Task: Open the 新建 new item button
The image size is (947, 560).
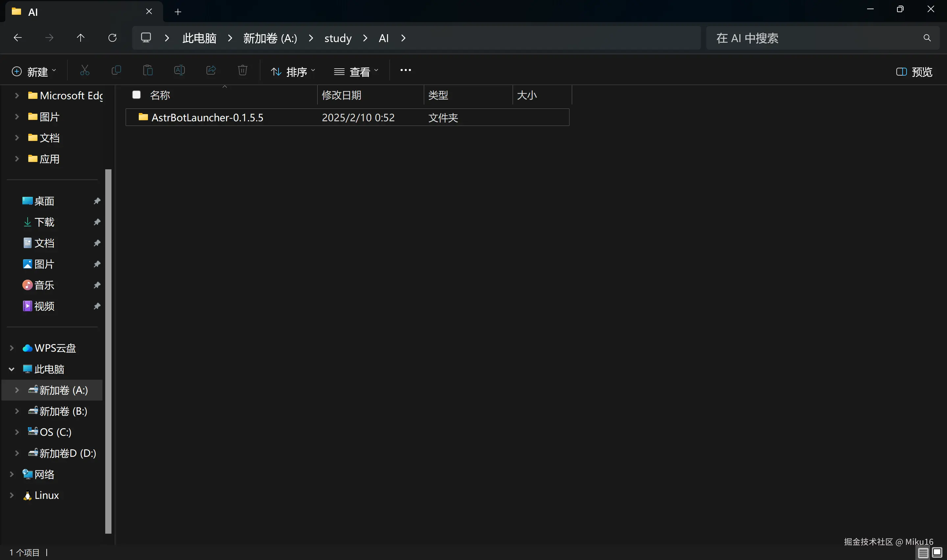Action: coord(34,72)
